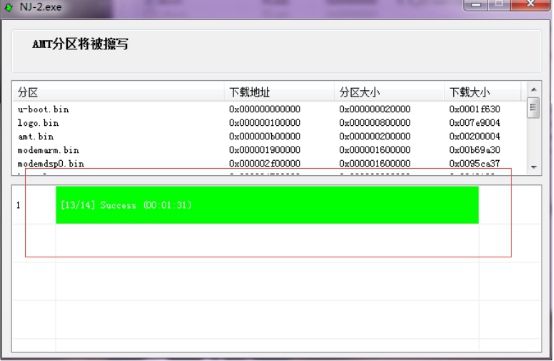Minimize the NJ-2.exe window

[x=476, y=5]
